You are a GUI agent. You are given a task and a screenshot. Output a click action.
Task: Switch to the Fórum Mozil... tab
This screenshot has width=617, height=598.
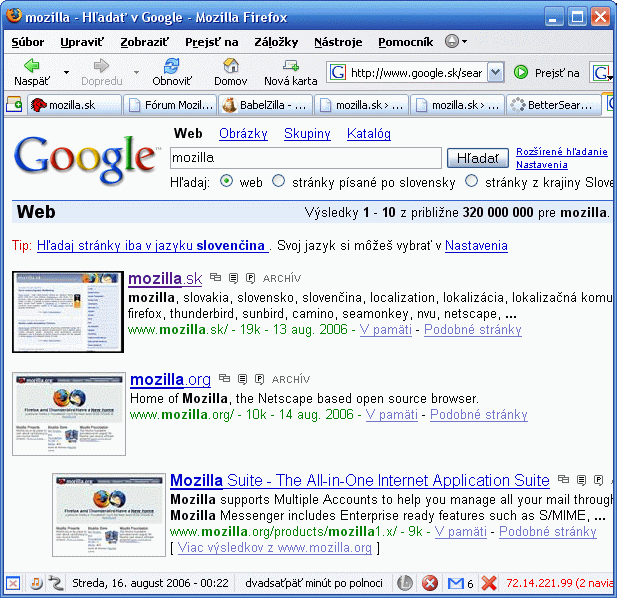point(170,105)
